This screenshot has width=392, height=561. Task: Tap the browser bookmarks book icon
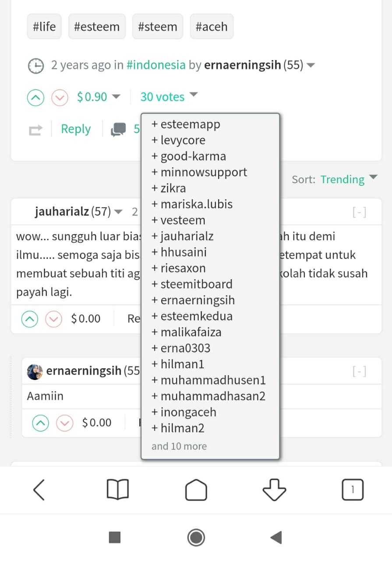[x=117, y=490]
